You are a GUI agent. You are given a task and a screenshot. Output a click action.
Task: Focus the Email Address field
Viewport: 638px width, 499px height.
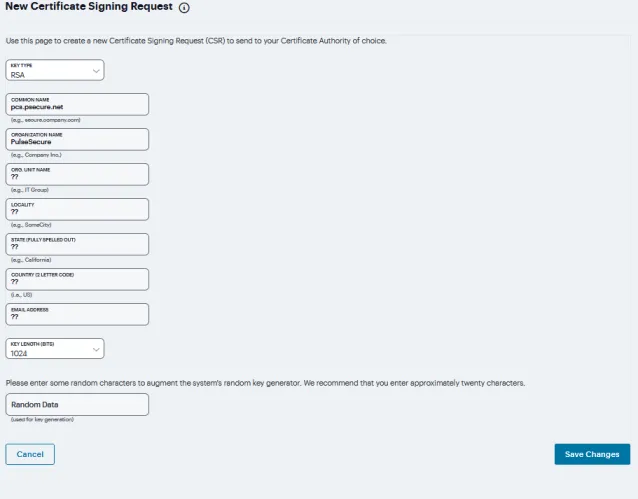(x=77, y=314)
